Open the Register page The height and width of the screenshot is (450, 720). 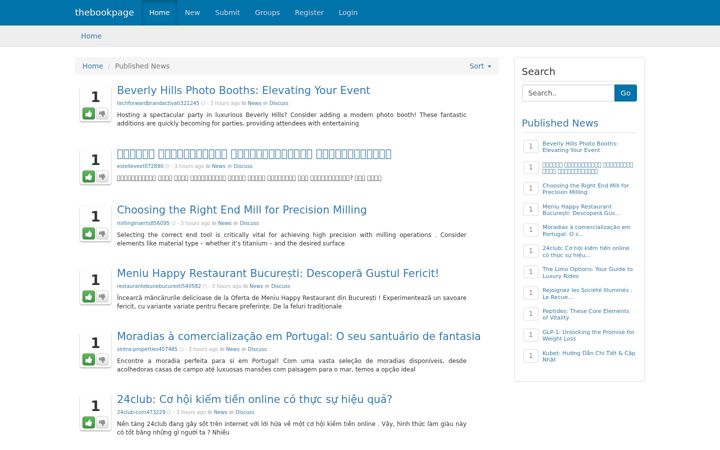(x=309, y=12)
